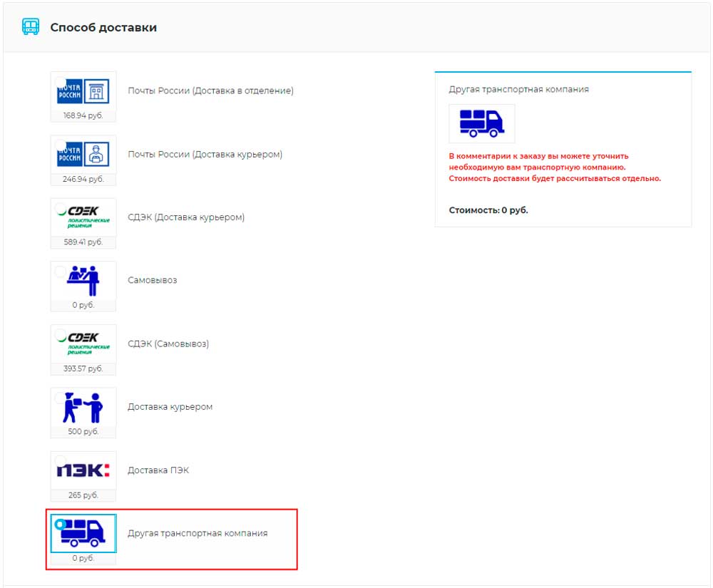Click the Доставка ПЭК text label
The height and width of the screenshot is (588, 713).
coord(158,470)
